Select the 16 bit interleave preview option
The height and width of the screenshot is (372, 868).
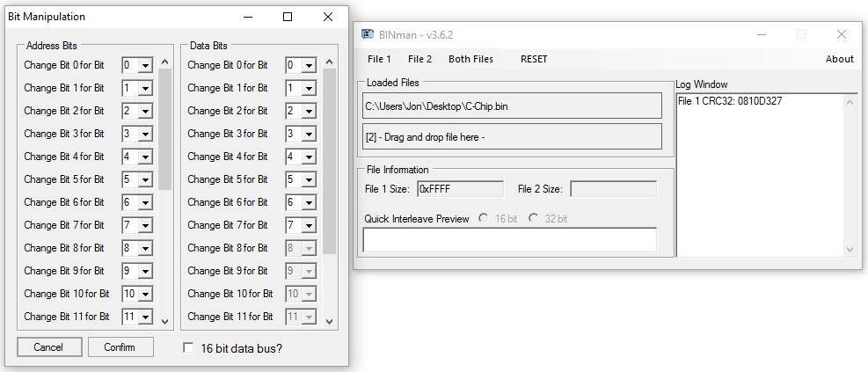click(x=484, y=218)
